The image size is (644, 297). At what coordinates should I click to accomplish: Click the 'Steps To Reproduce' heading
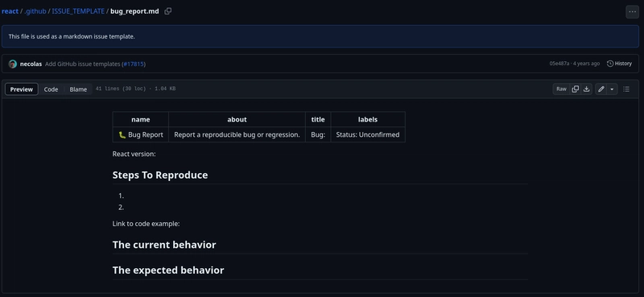tap(160, 175)
